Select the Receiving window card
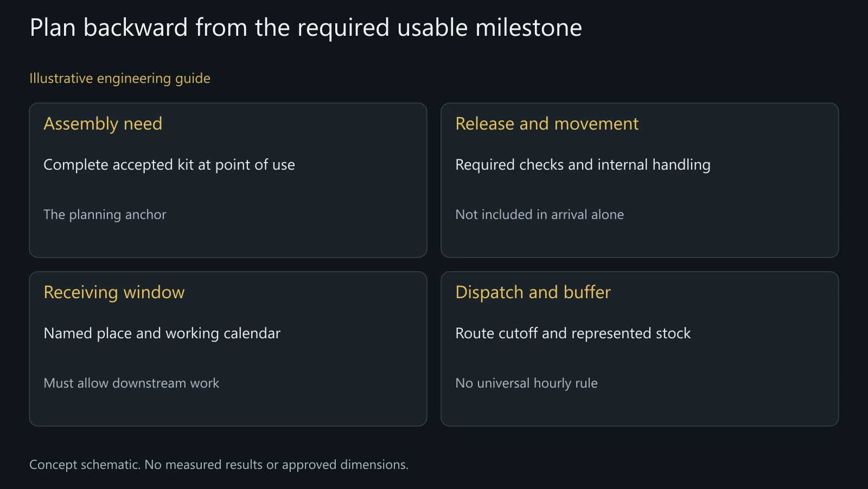Viewport: 868px width, 489px height. 228,349
